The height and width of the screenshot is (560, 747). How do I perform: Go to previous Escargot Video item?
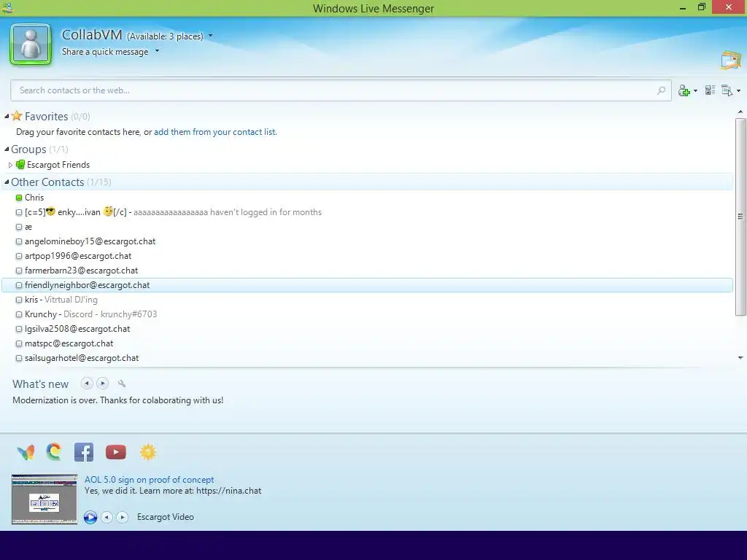click(107, 517)
